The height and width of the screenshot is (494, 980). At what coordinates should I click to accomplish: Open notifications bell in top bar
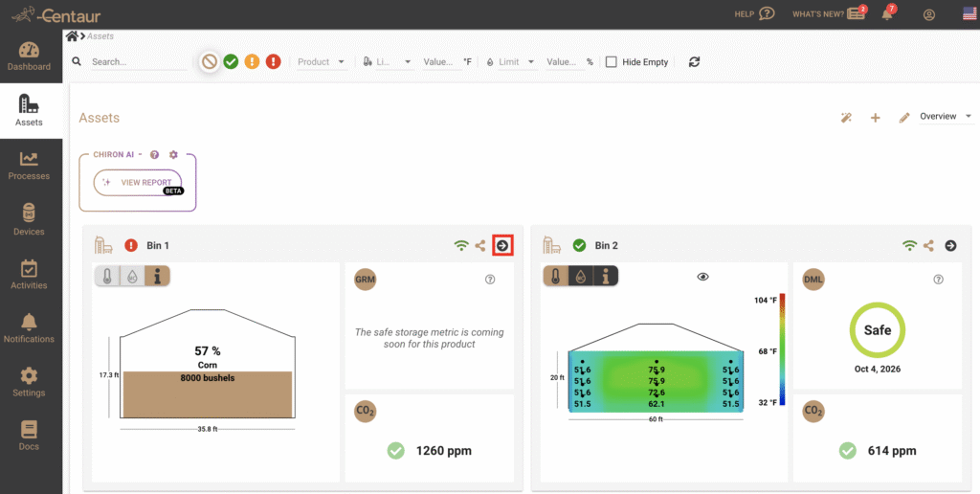pos(887,14)
